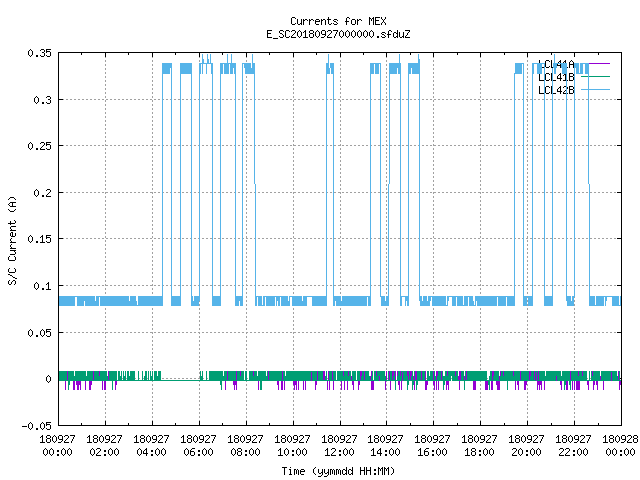Click the green LCL41B legend line sample
Screen dimensions: 640x480
[595, 77]
